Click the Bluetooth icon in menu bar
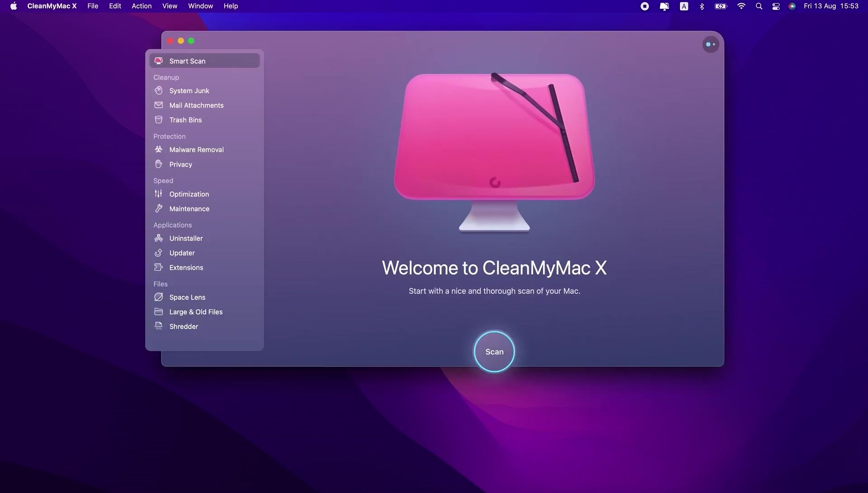Image resolution: width=868 pixels, height=493 pixels. coord(702,6)
